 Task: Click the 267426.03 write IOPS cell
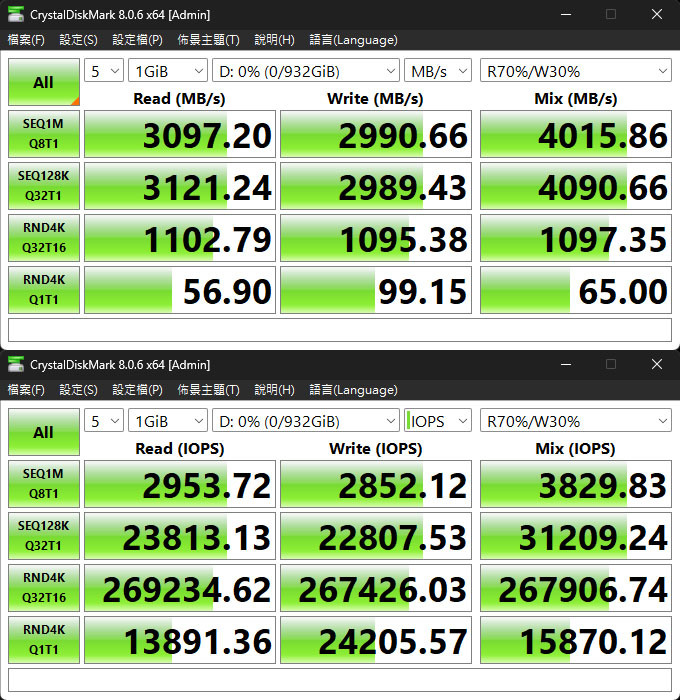click(376, 588)
